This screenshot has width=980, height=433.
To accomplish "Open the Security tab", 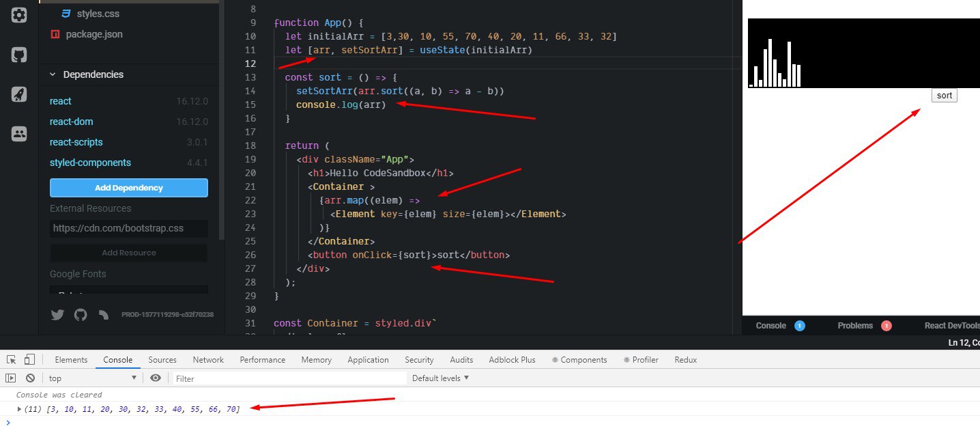I will tap(419, 360).
